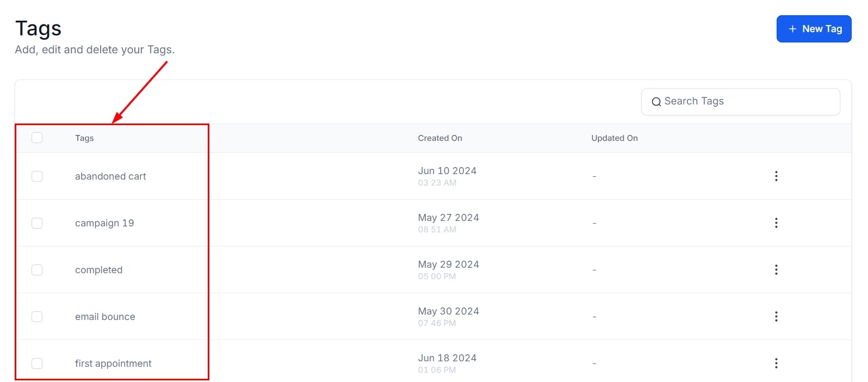Click the plus icon on New Tag
This screenshot has width=868, height=382.
tap(792, 29)
